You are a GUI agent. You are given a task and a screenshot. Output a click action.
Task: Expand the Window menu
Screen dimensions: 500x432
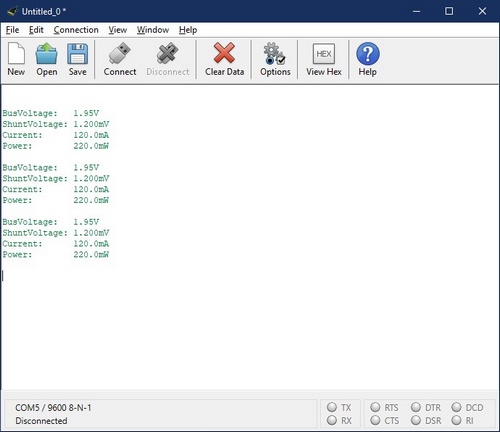pos(153,30)
